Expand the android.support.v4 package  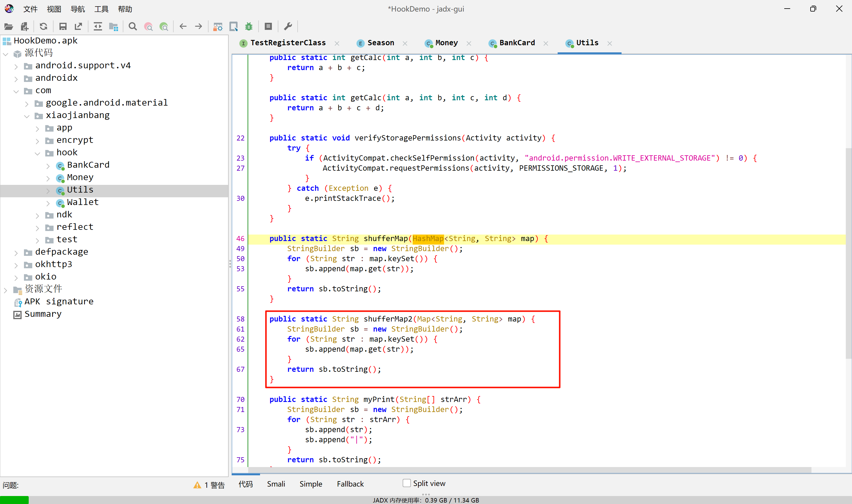pos(16,66)
